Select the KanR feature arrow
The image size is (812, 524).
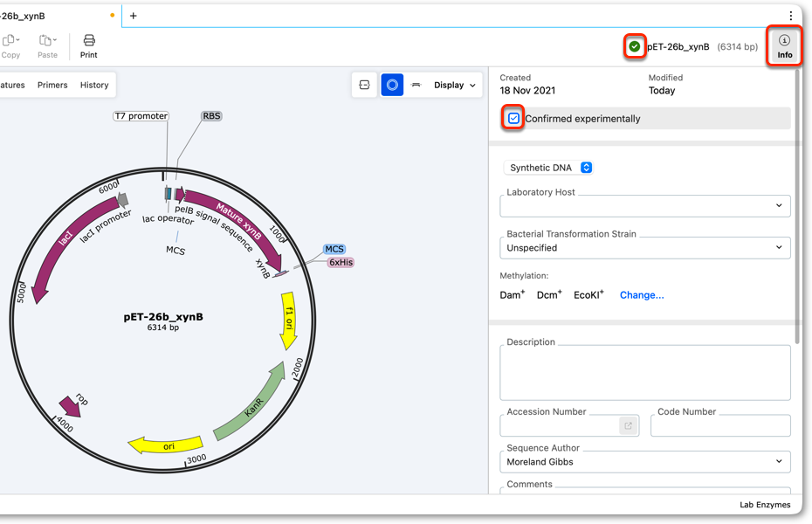pos(252,405)
